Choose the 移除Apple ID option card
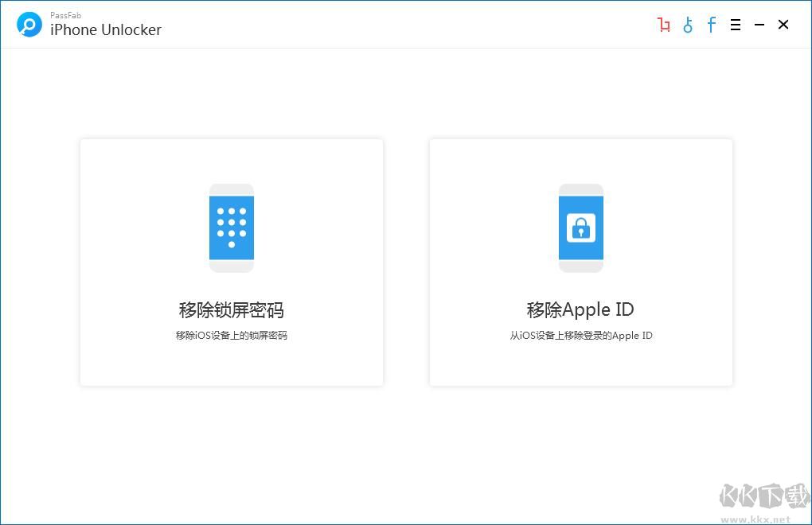This screenshot has height=525, width=812. [580, 262]
